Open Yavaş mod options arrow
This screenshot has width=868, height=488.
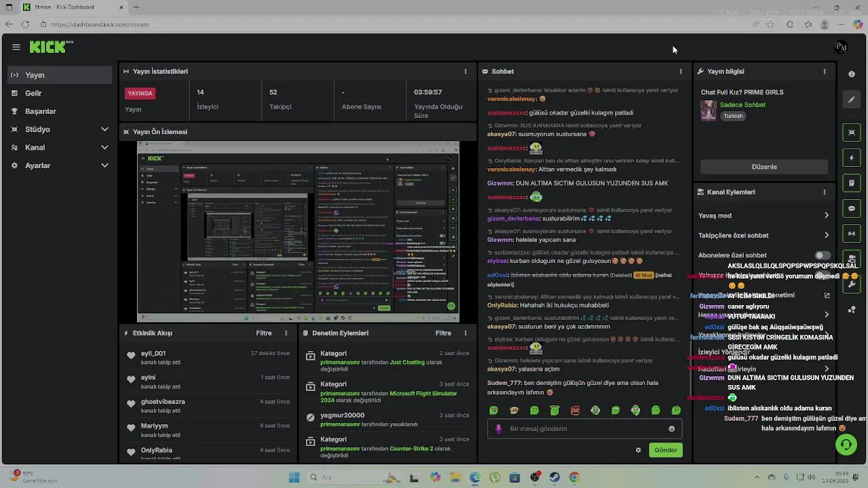point(827,216)
